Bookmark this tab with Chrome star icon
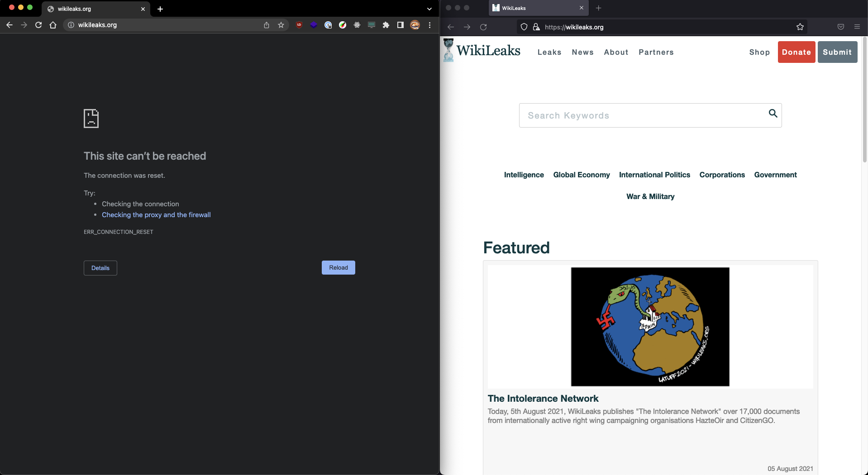The image size is (868, 475). coord(281,25)
